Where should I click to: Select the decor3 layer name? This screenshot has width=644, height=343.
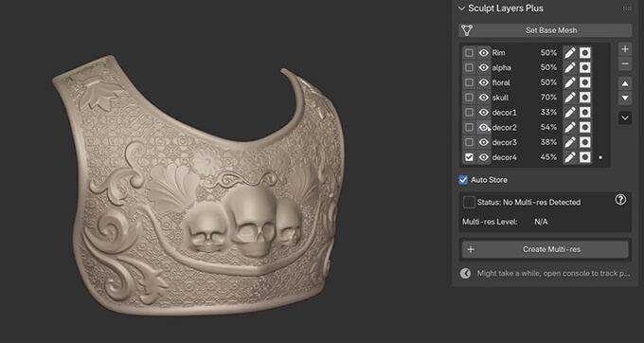505,142
